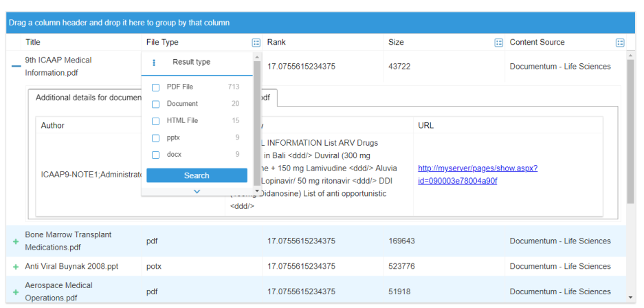Open the Content Source column filter icon
The image size is (644, 308).
tap(619, 43)
